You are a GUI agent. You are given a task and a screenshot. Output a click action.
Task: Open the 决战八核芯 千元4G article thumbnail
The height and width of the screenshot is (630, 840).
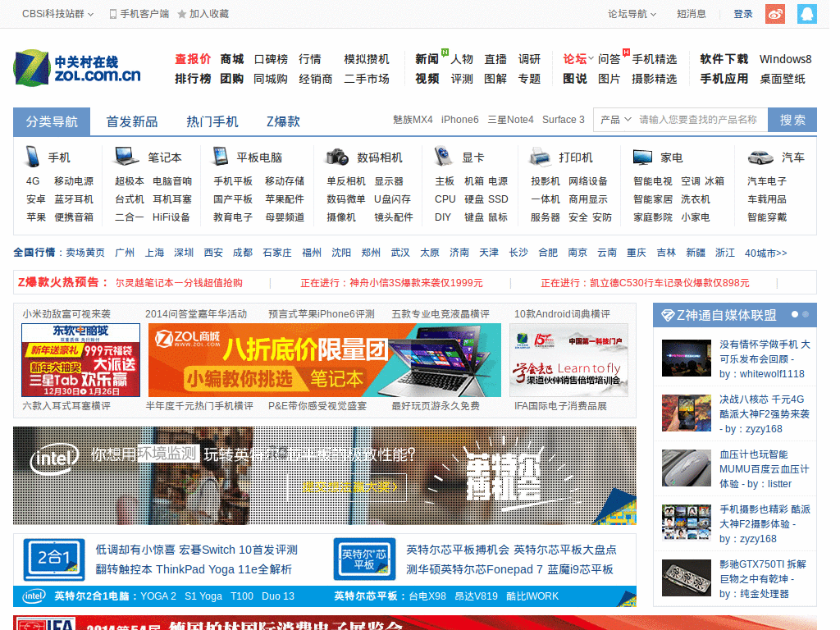(x=687, y=413)
